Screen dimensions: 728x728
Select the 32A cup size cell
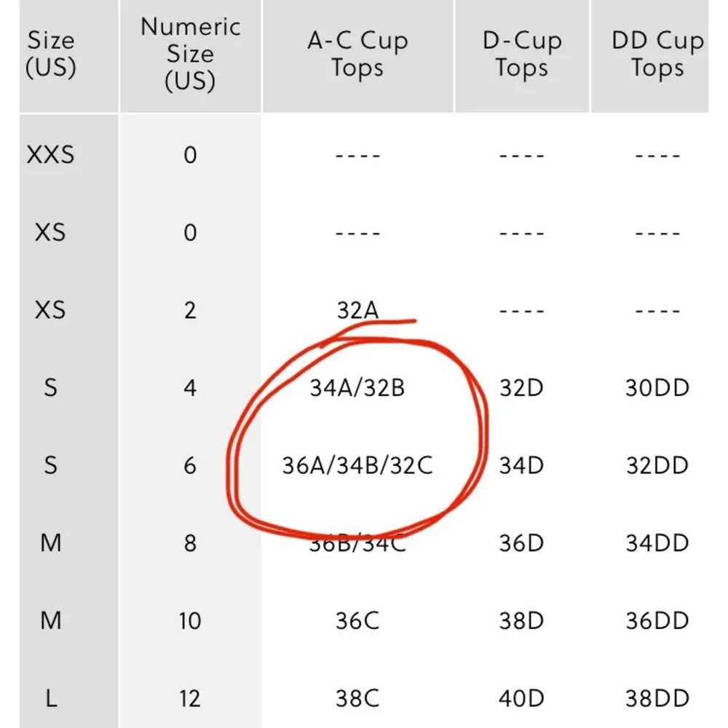click(357, 311)
